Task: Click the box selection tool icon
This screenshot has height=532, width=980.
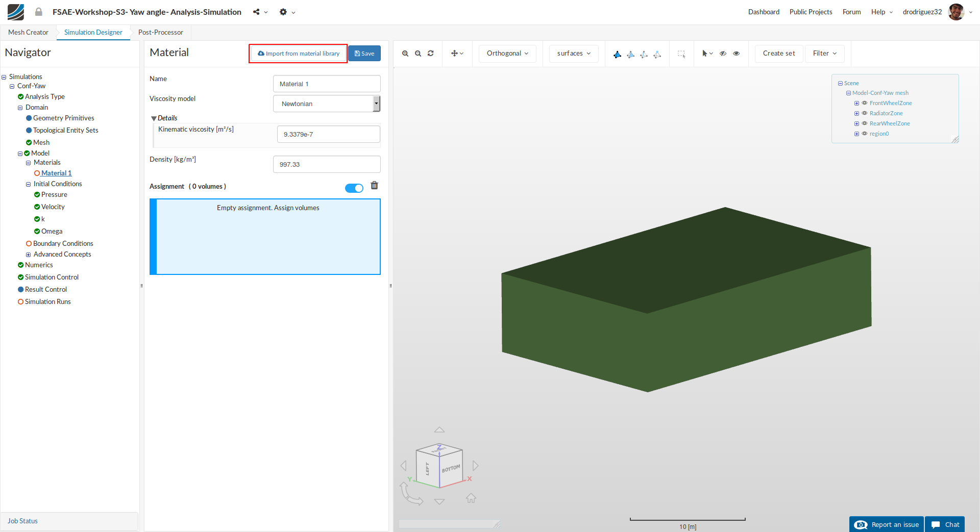Action: pyautogui.click(x=681, y=54)
